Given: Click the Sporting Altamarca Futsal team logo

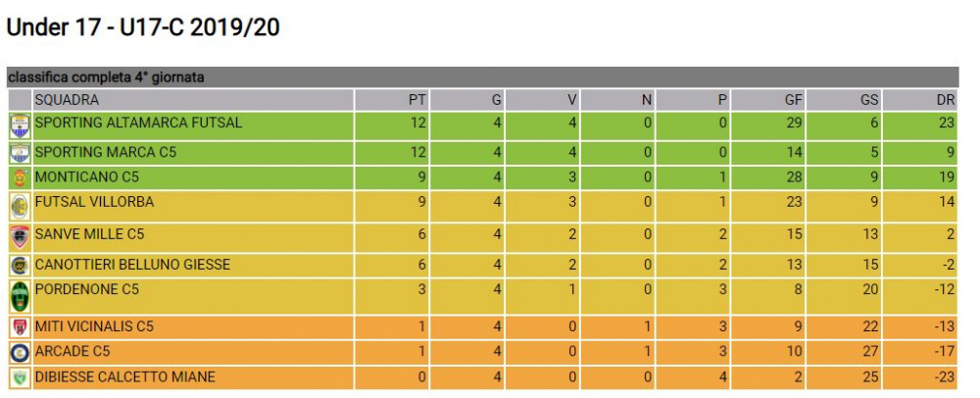Looking at the screenshot, I should click(x=20, y=126).
